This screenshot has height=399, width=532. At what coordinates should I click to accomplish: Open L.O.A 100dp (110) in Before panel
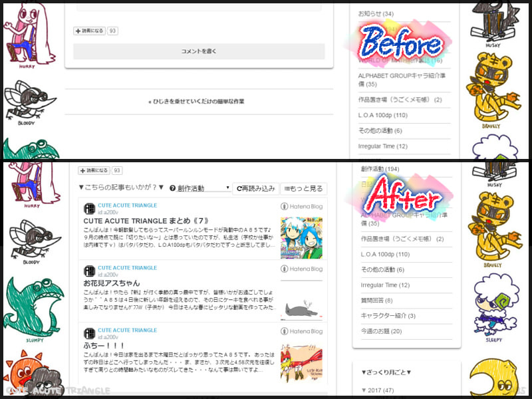(x=383, y=115)
